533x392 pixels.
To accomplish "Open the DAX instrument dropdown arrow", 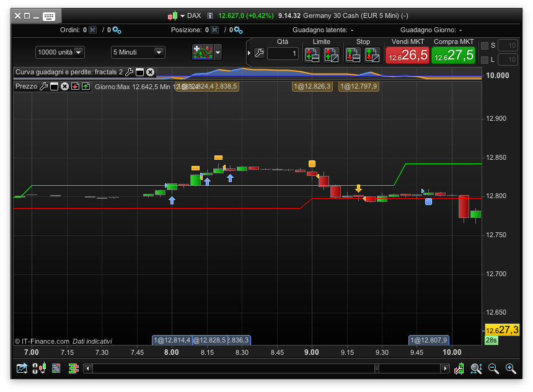I will pos(182,15).
